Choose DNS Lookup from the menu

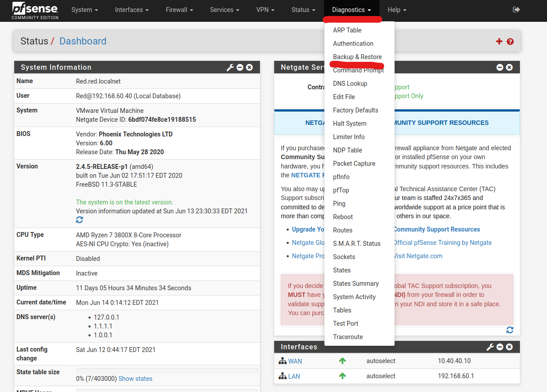pos(350,84)
